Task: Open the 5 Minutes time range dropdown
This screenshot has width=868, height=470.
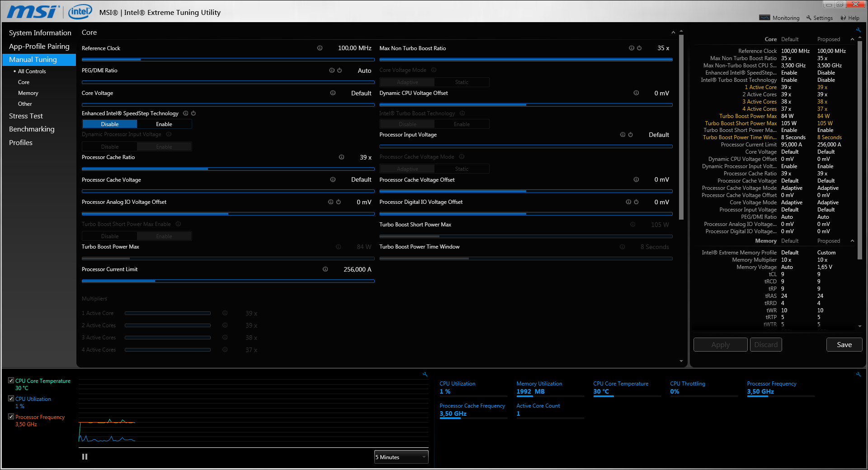Action: tap(401, 457)
